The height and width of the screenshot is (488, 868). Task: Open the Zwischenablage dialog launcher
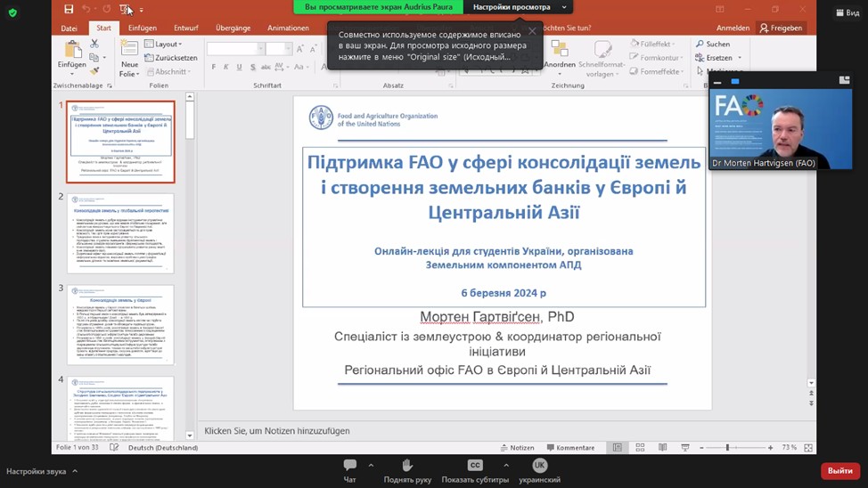[x=110, y=85]
